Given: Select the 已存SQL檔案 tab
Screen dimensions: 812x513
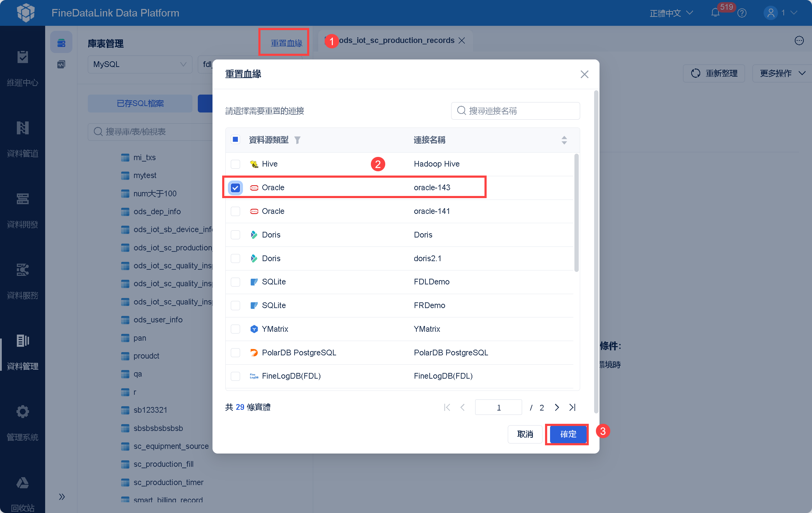Looking at the screenshot, I should [140, 104].
